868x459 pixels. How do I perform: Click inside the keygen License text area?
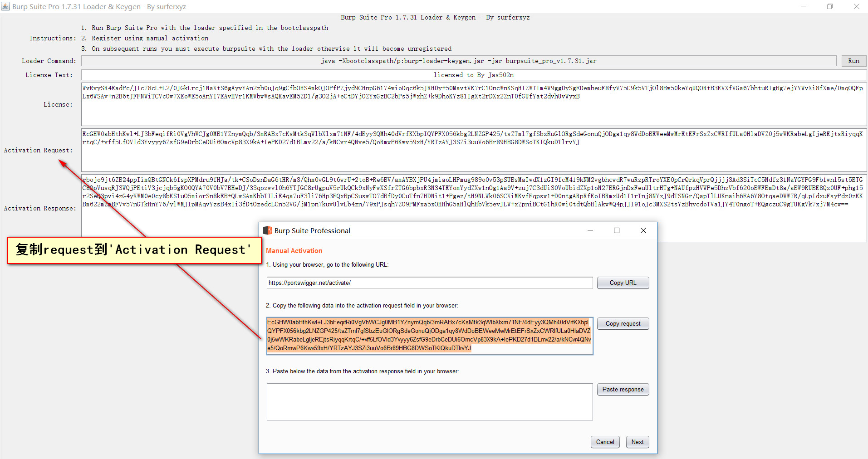click(x=474, y=104)
